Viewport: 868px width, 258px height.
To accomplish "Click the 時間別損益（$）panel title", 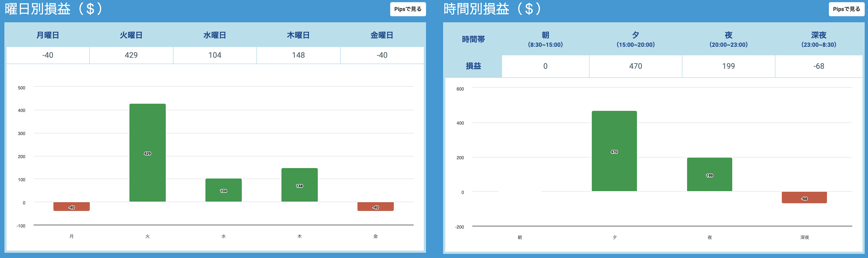I will click(x=492, y=9).
